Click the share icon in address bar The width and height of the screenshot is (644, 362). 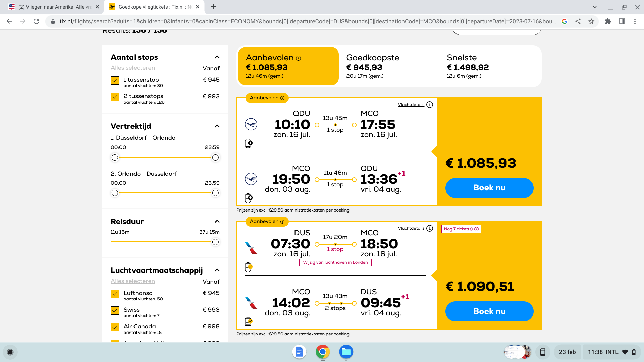click(578, 21)
